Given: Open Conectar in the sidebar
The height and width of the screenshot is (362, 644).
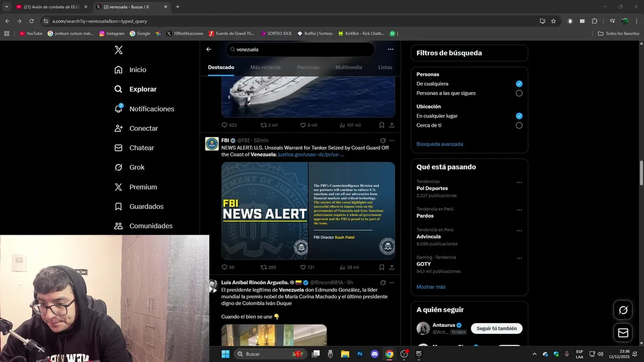Looking at the screenshot, I should 136,128.
